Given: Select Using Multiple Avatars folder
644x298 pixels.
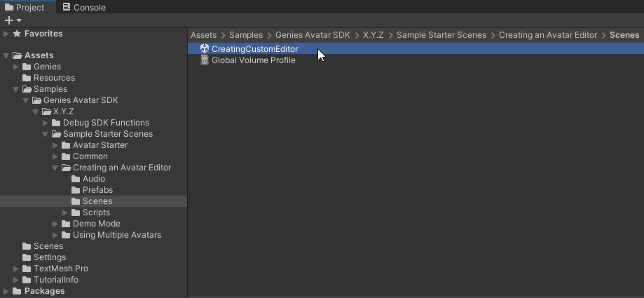Looking at the screenshot, I should (116, 235).
